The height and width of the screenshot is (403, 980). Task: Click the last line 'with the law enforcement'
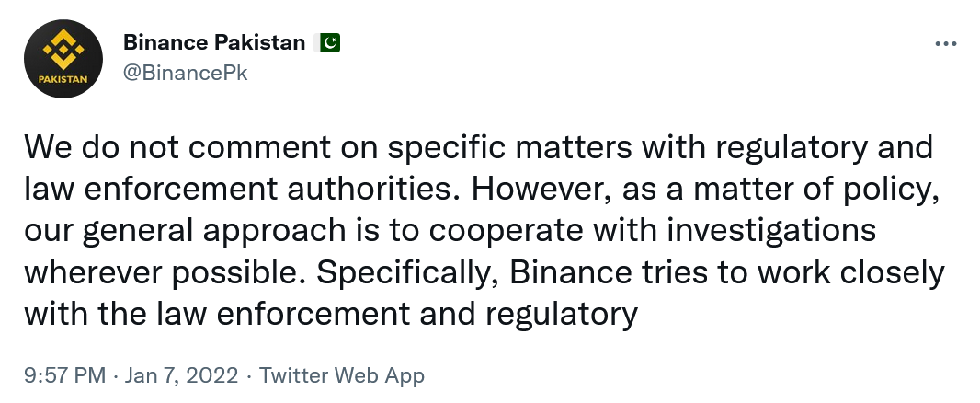pyautogui.click(x=330, y=315)
